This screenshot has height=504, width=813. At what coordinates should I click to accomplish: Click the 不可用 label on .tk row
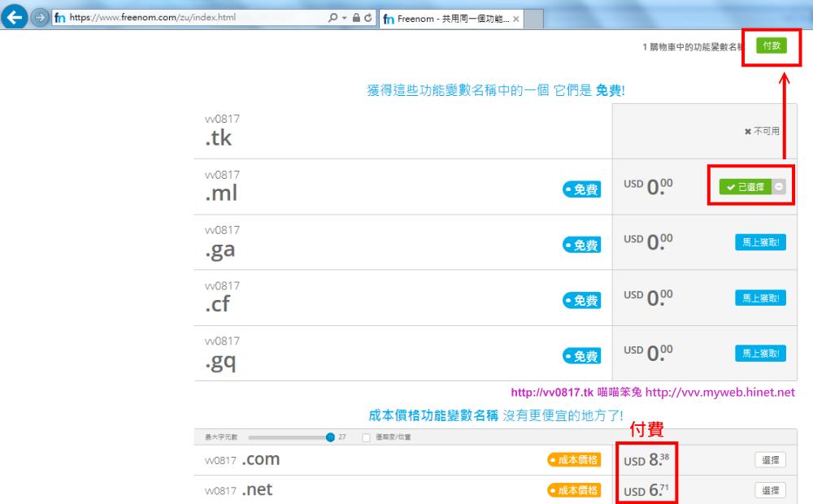click(x=763, y=131)
